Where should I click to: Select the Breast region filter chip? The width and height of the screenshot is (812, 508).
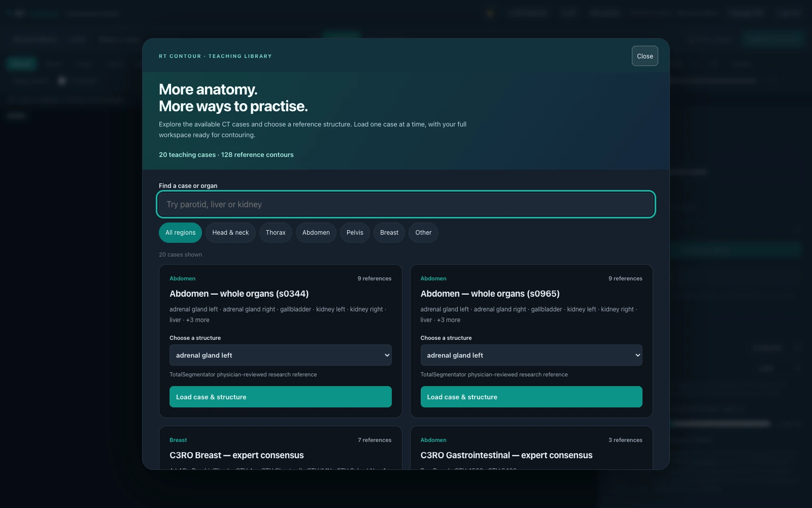[389, 233]
